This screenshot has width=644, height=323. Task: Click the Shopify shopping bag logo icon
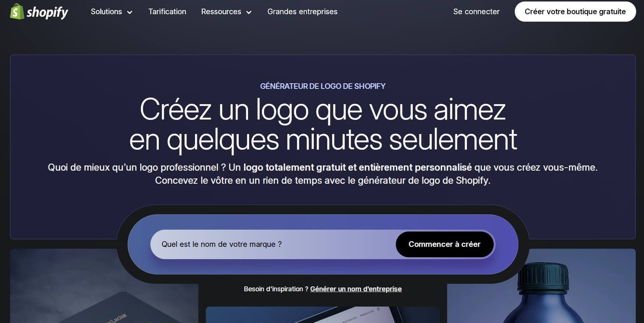pyautogui.click(x=17, y=12)
